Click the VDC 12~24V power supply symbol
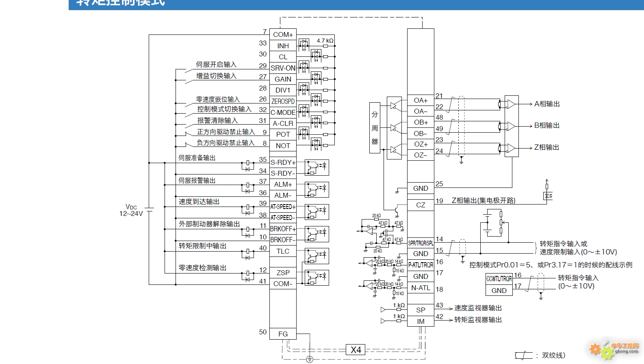The image size is (644, 364). 150,210
